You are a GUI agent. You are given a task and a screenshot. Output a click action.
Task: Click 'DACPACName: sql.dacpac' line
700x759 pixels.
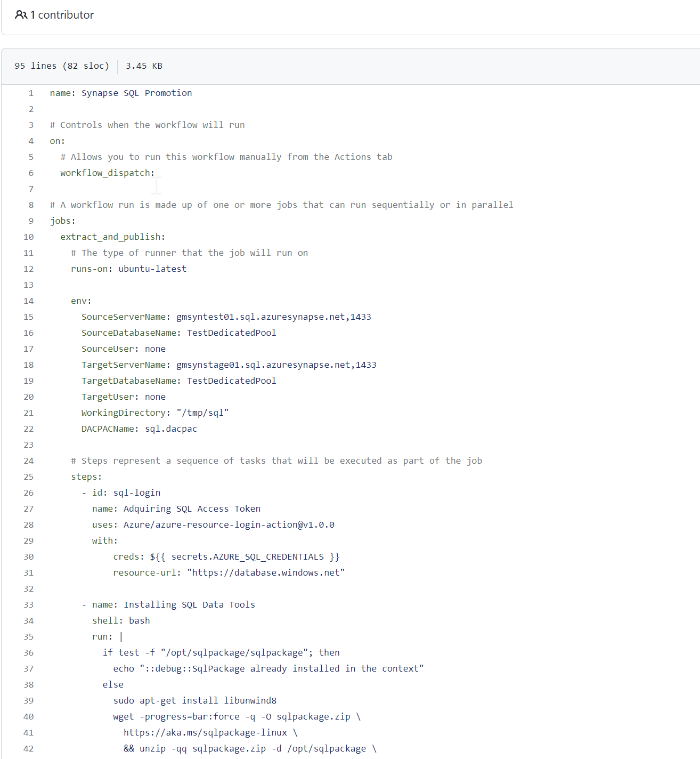(140, 429)
